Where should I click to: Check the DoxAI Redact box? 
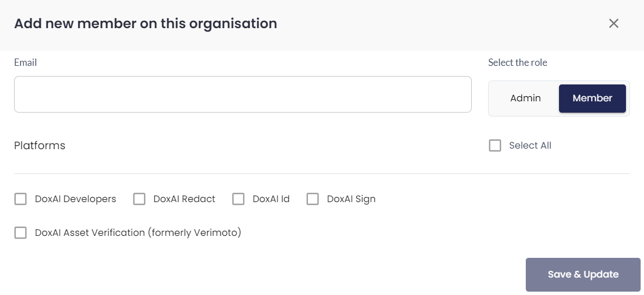[139, 199]
